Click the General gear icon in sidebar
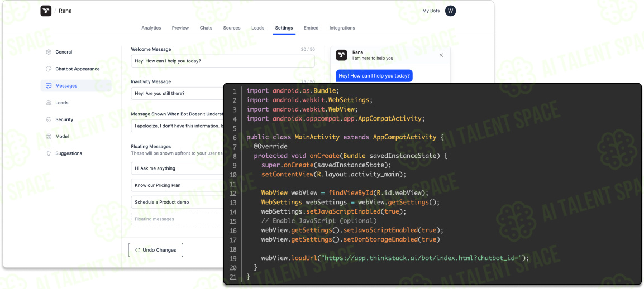 pos(49,52)
